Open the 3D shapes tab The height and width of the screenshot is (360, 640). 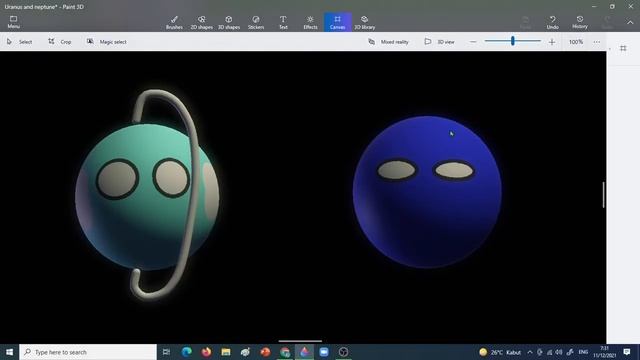tap(229, 22)
